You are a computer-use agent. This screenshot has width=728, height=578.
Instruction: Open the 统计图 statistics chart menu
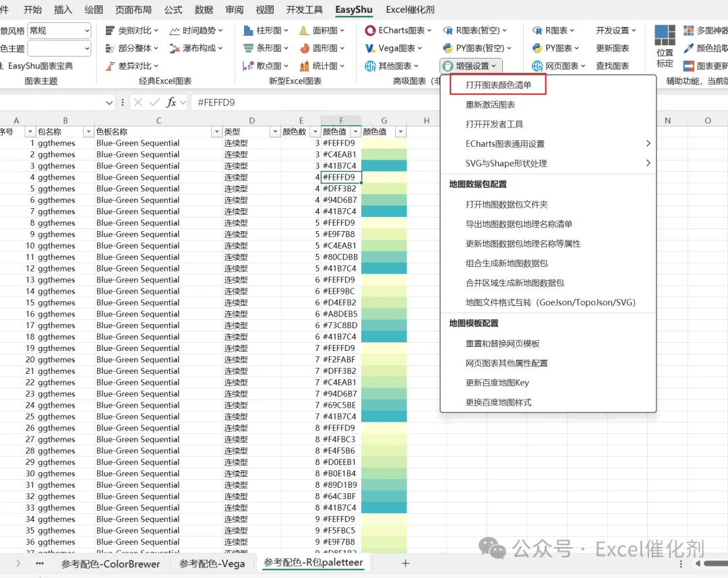[323, 66]
